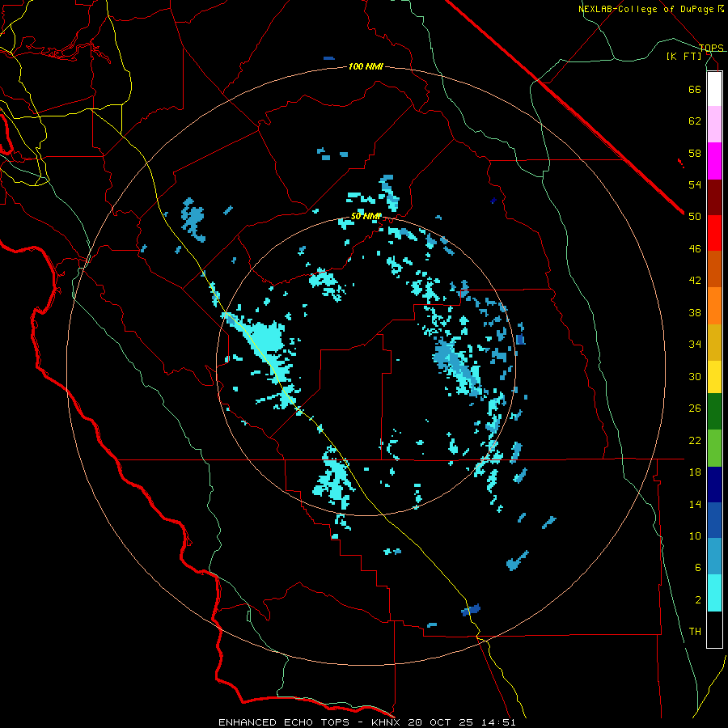Click the '14' legend value
The width and height of the screenshot is (728, 728).
(x=695, y=504)
